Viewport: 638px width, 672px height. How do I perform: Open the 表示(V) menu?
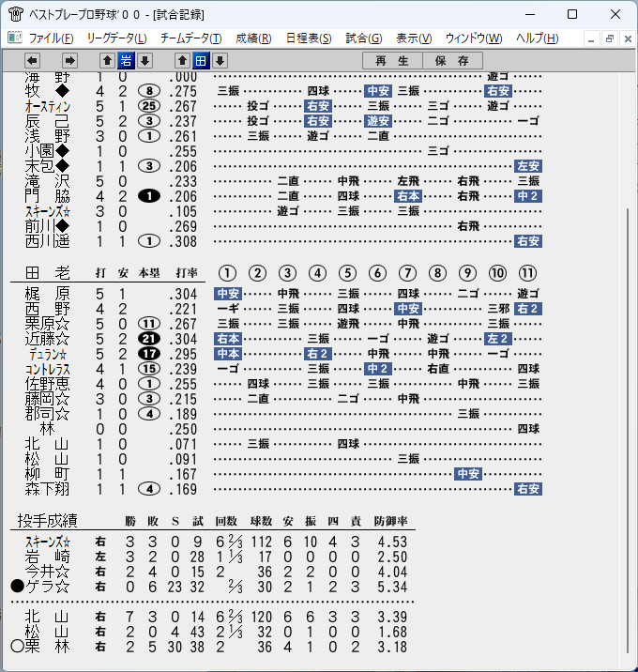point(414,38)
